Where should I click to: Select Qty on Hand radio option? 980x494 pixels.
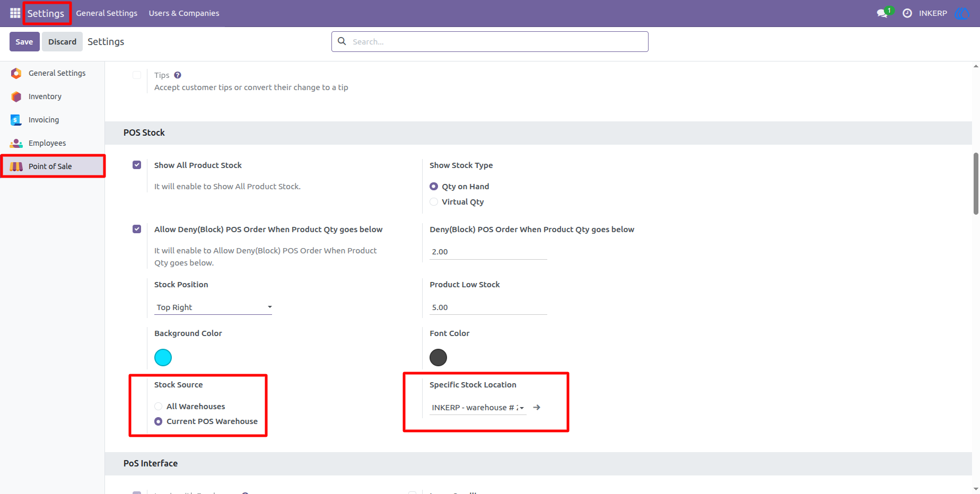pyautogui.click(x=434, y=187)
